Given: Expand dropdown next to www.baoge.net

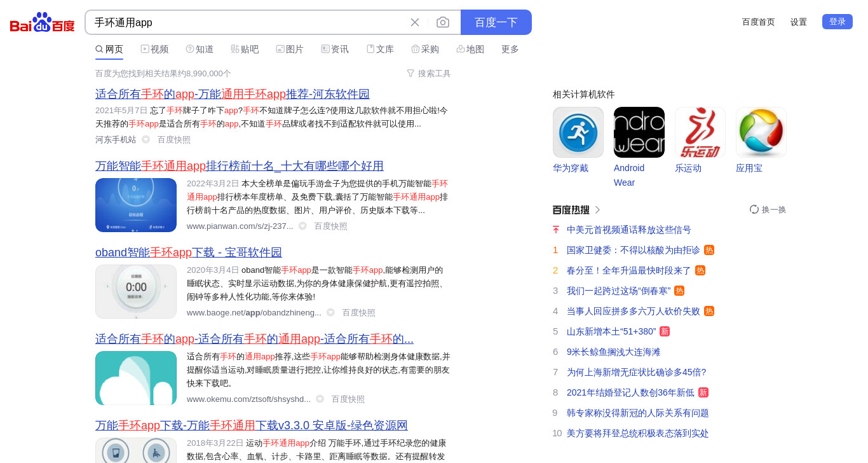Looking at the screenshot, I should click(x=330, y=312).
